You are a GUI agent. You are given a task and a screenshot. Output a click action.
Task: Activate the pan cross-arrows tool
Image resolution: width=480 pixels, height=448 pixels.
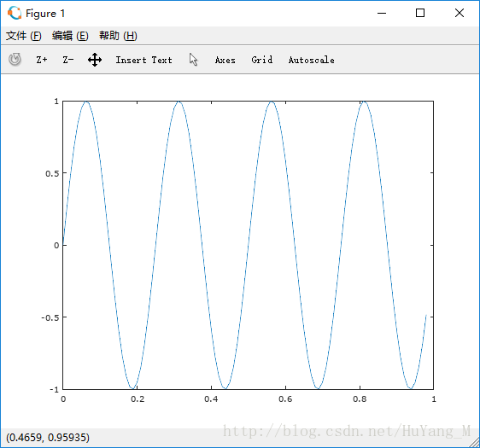(x=95, y=60)
